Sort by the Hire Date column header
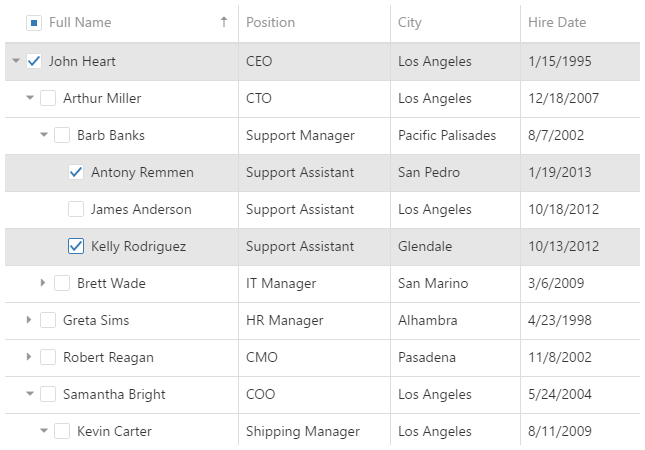 (x=557, y=22)
